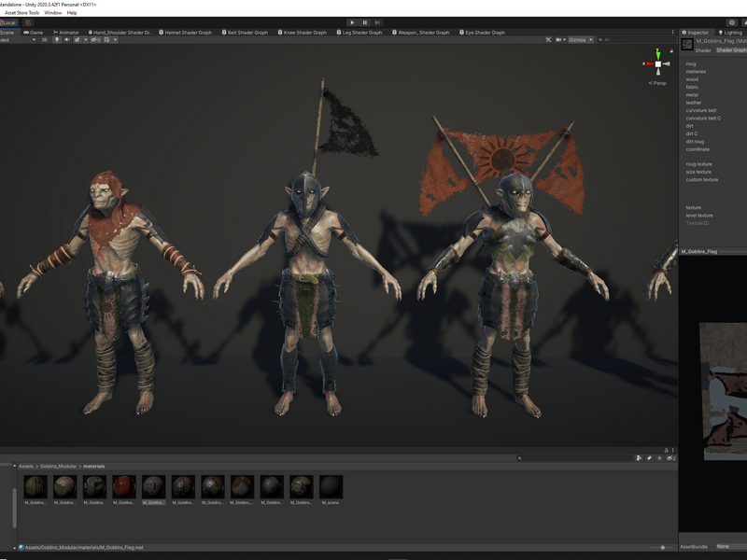This screenshot has width=747, height=560.
Task: Toggle hidden packages count icon in Project
Action: click(670, 458)
